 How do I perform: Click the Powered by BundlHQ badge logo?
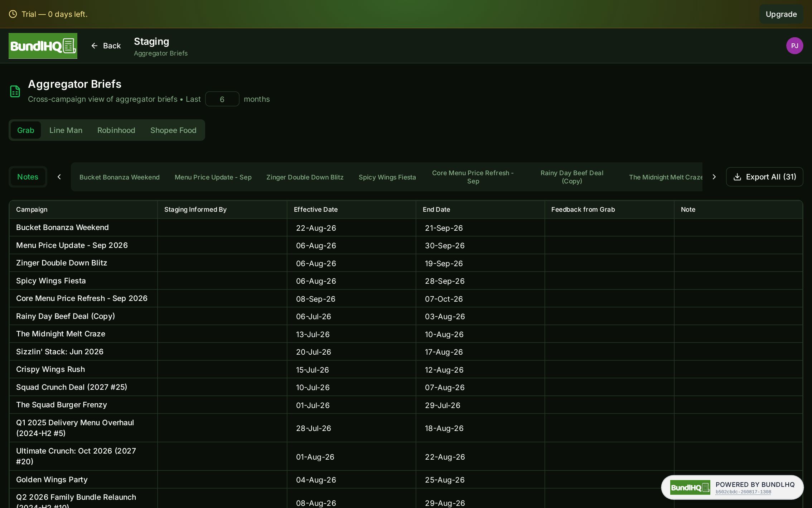tap(690, 487)
